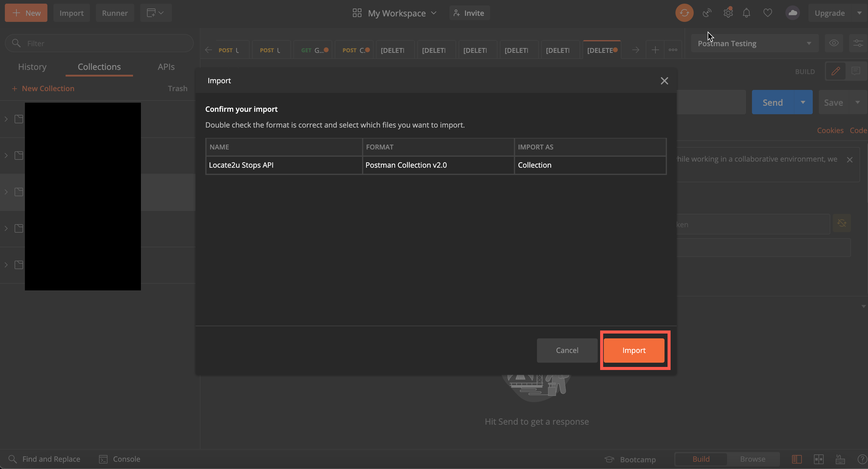Click the Find and Replace magnifier icon
Image resolution: width=868 pixels, height=469 pixels.
tap(12, 459)
